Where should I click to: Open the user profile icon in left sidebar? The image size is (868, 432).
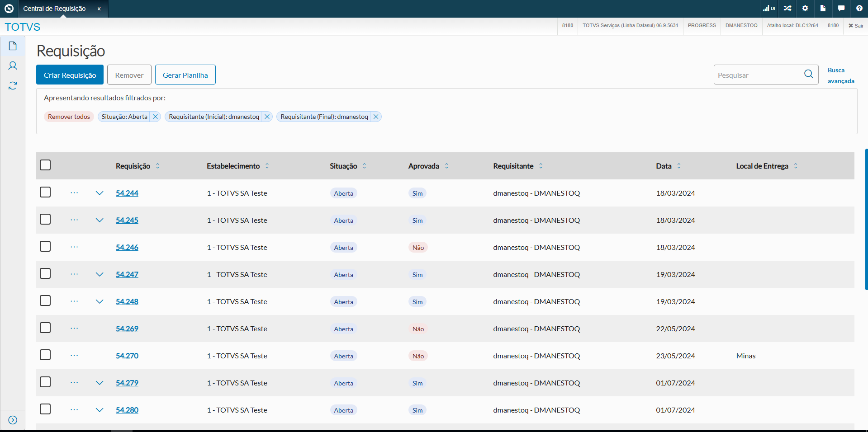(x=13, y=66)
